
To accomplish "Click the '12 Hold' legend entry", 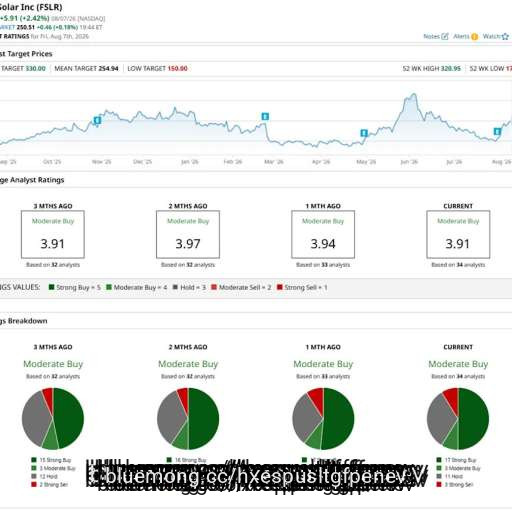I will pos(44,476).
